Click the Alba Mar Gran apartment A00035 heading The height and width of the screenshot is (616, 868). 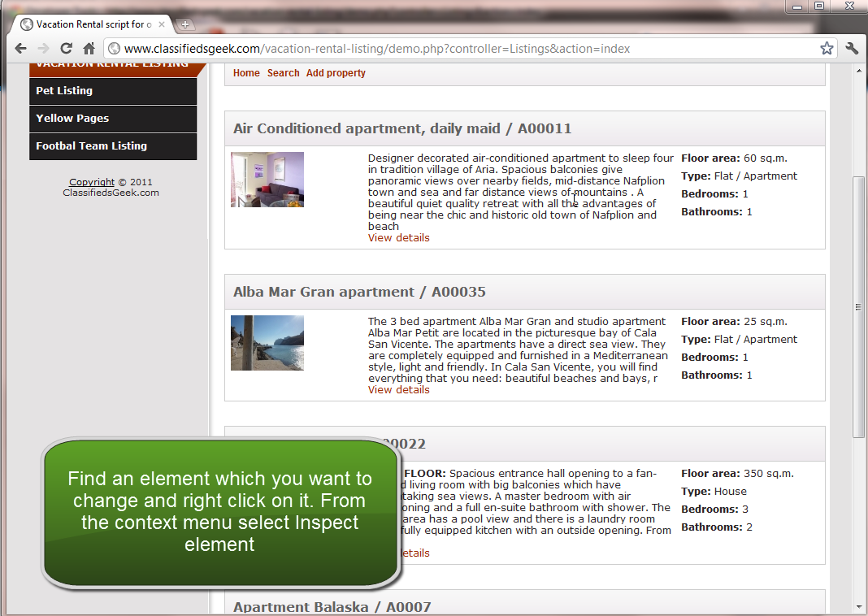click(x=359, y=292)
